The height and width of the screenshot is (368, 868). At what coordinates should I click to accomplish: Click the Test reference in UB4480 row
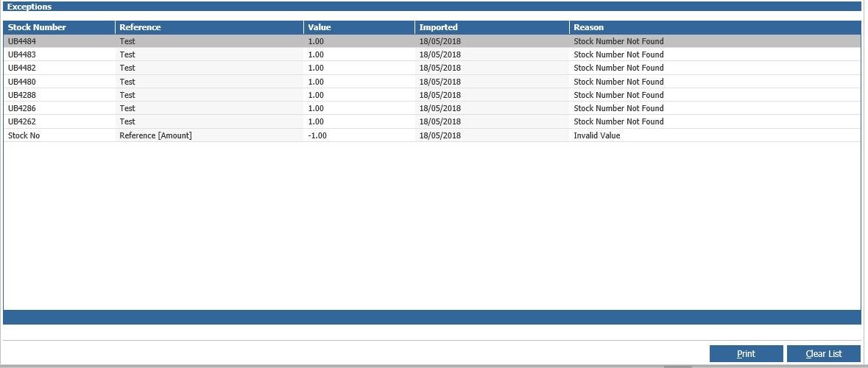pyautogui.click(x=127, y=82)
